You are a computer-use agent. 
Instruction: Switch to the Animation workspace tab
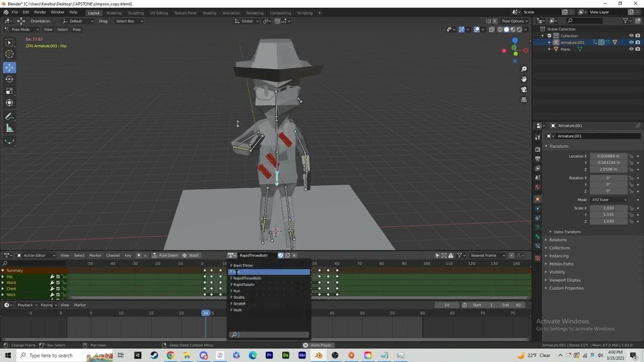click(231, 13)
